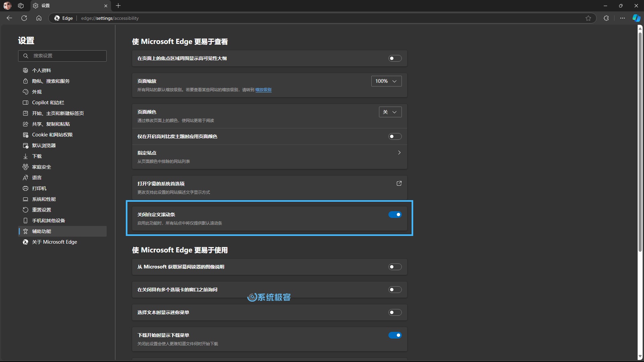This screenshot has height=362, width=644.
Task: Click the 外观 palette icon
Action: [25, 92]
